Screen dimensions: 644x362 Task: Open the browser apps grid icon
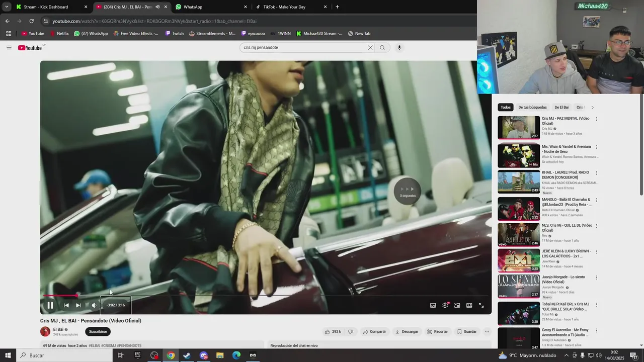pyautogui.click(x=9, y=34)
